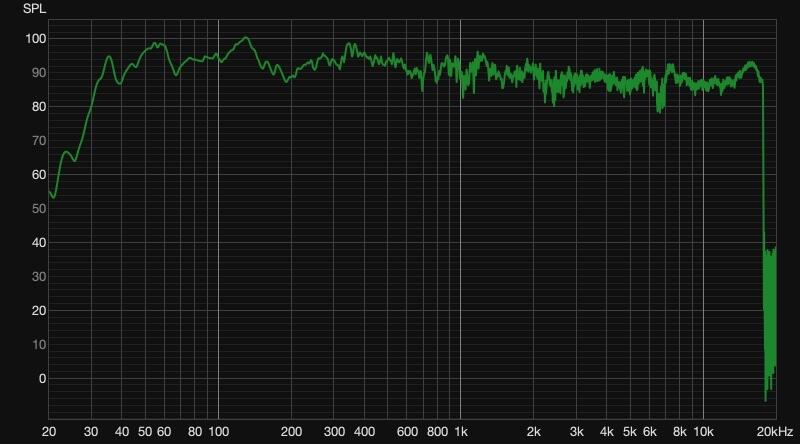
Task: Click the 40 label on SPL axis
Action: pyautogui.click(x=39, y=242)
